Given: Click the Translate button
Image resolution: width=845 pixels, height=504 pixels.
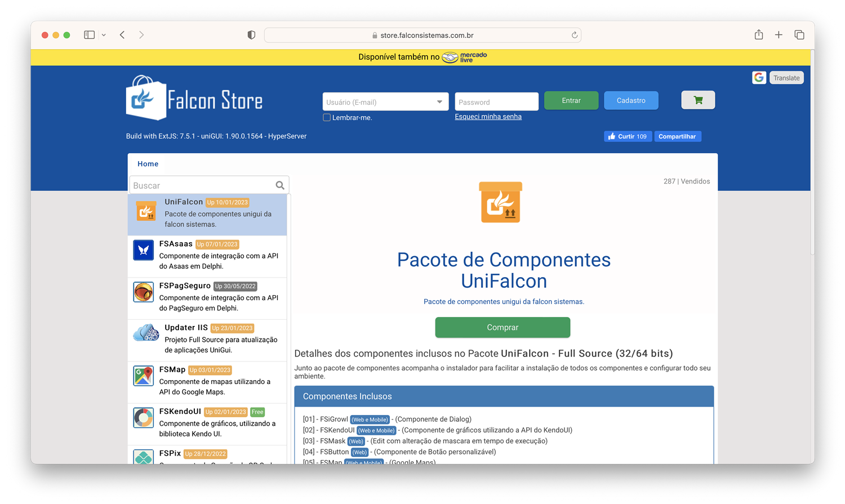Looking at the screenshot, I should point(786,78).
